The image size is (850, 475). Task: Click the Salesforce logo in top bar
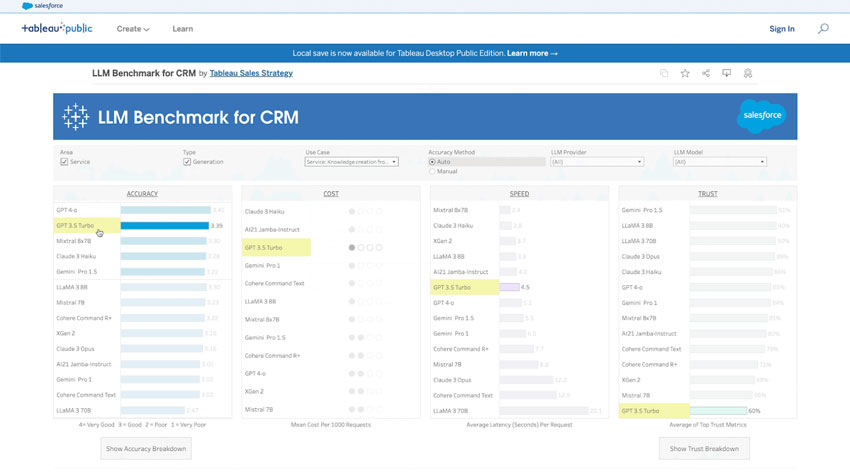pos(42,6)
